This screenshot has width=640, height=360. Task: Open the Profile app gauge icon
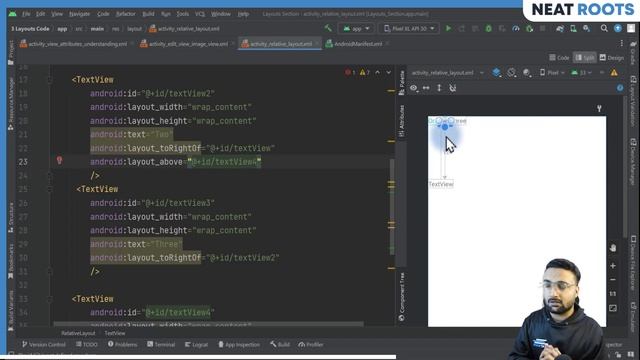pos(516,29)
